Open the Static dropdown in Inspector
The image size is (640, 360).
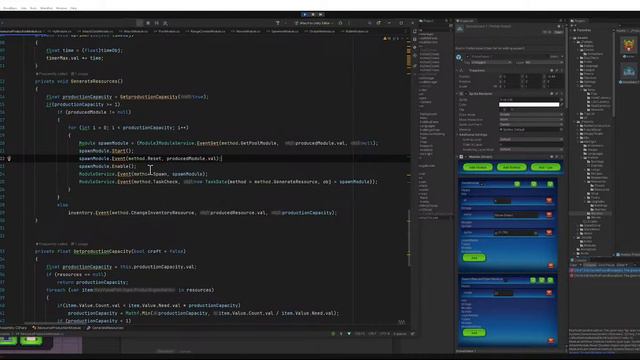[x=562, y=57]
